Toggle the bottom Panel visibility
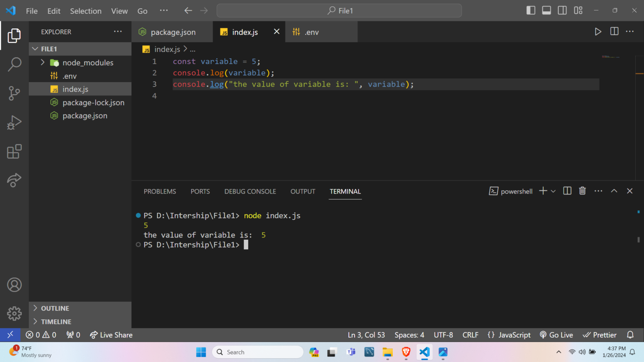Viewport: 644px width, 362px height. (x=546, y=10)
